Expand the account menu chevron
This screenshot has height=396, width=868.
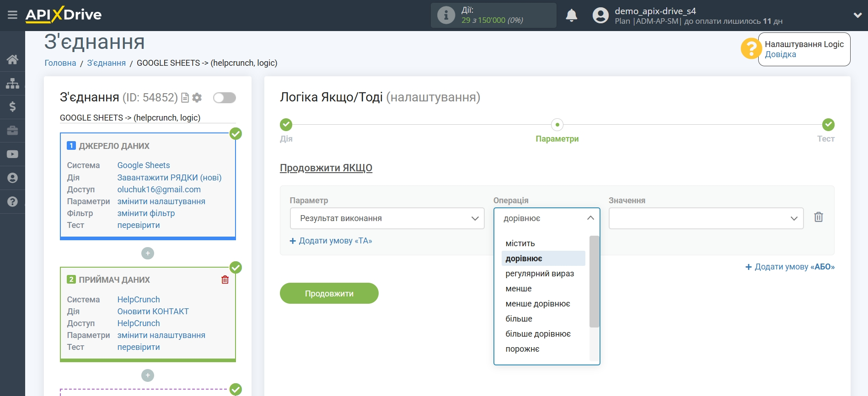pos(857,15)
